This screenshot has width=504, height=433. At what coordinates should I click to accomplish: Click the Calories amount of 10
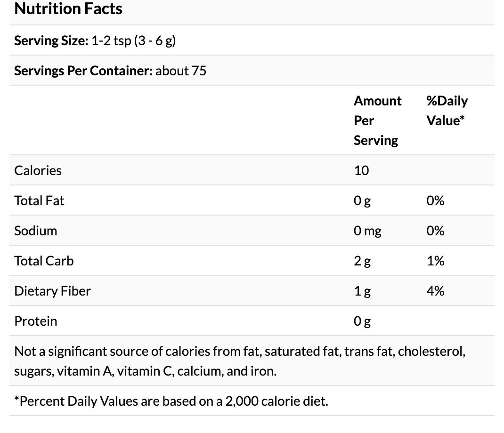coord(361,170)
